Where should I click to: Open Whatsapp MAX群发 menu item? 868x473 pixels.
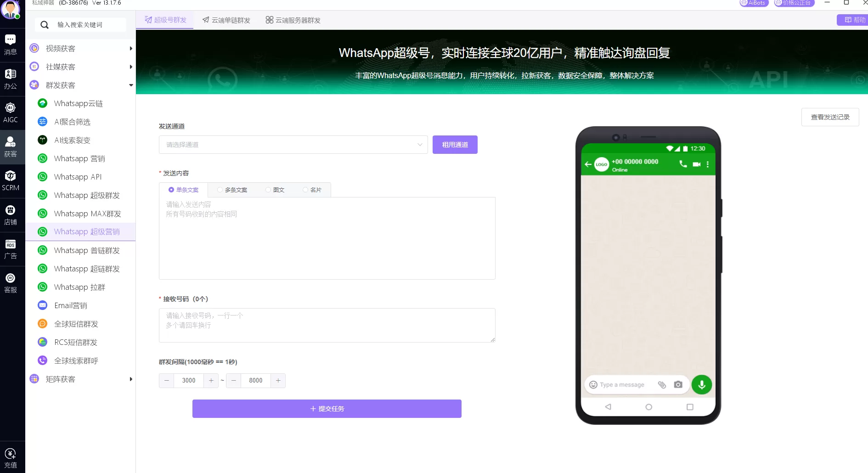pos(81,214)
